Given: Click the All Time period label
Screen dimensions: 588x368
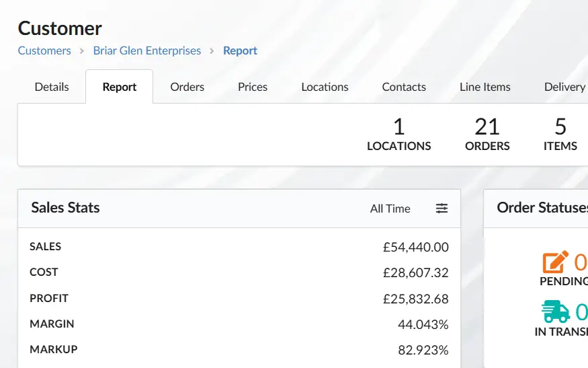Looking at the screenshot, I should tap(390, 209).
